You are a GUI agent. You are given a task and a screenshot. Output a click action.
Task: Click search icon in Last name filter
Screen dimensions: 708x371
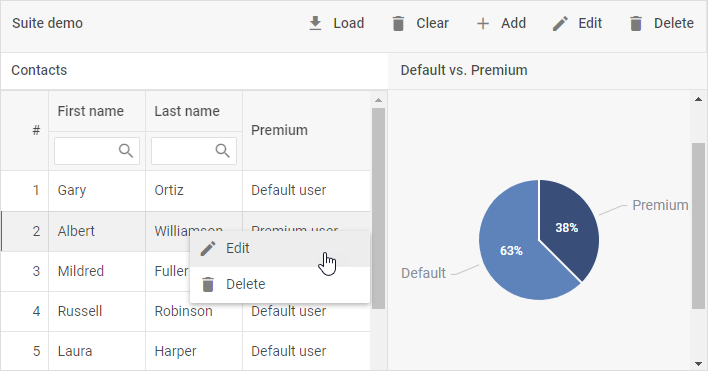click(223, 151)
